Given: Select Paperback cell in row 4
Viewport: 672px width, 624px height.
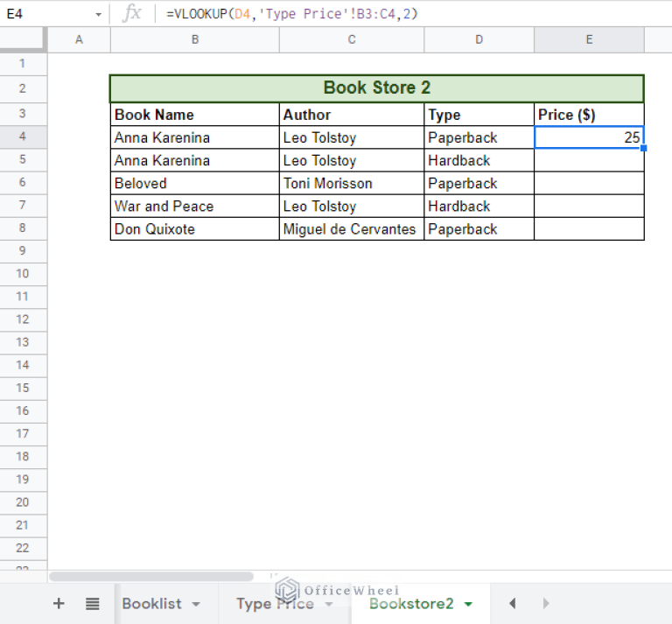Looking at the screenshot, I should [x=479, y=137].
